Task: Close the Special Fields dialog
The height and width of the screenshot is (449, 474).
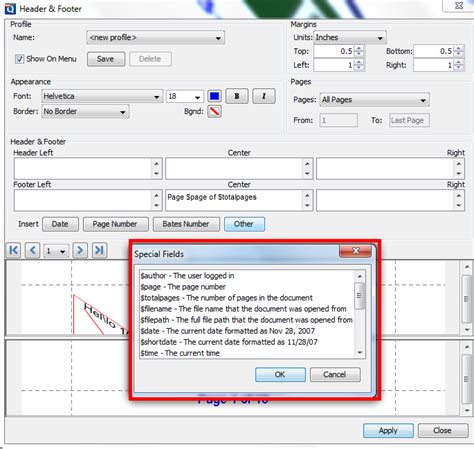Action: (x=355, y=251)
